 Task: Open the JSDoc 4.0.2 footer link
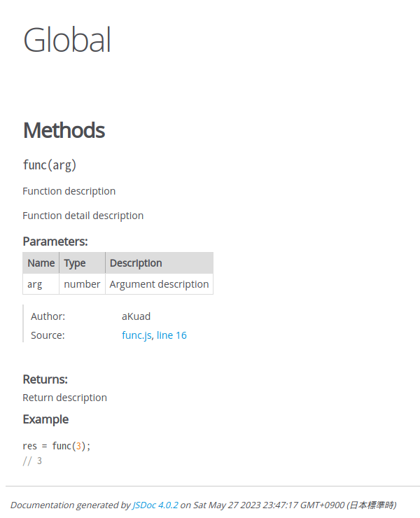[x=155, y=505]
